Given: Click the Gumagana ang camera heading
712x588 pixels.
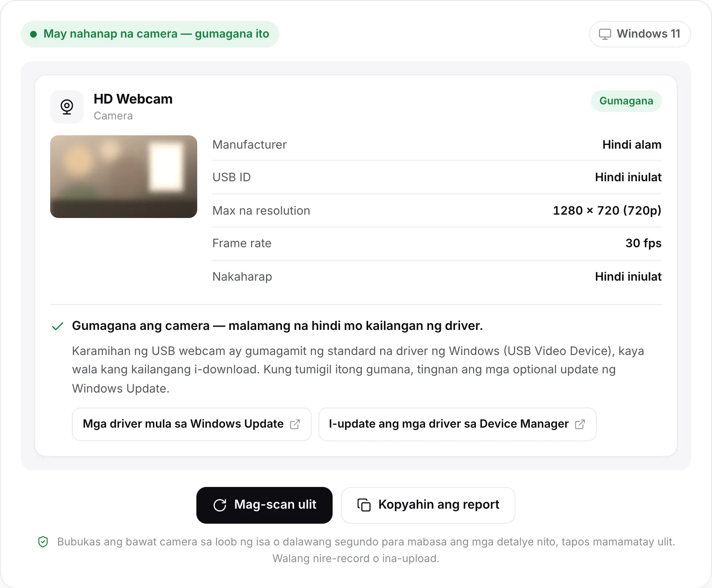Looking at the screenshot, I should pos(277,326).
